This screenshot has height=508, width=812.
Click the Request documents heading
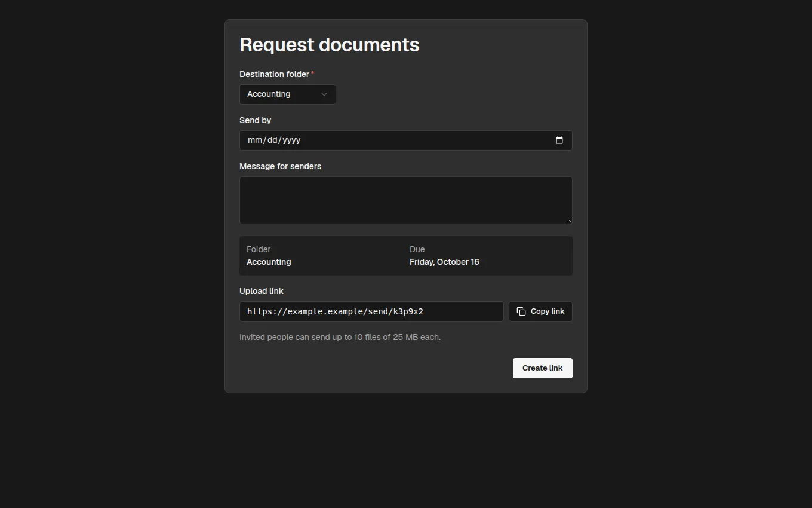pos(330,45)
